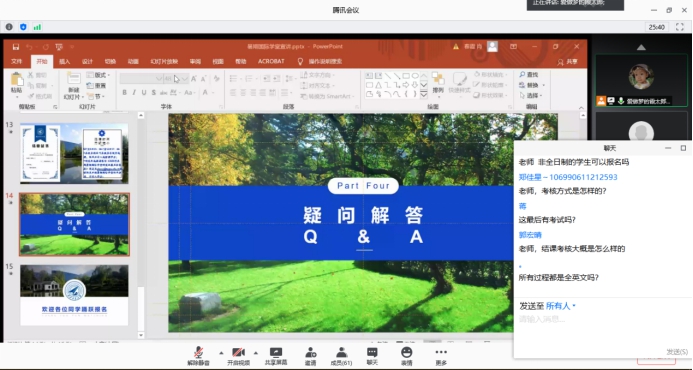
Task: Open the emoji reactions icon
Action: pyautogui.click(x=406, y=356)
